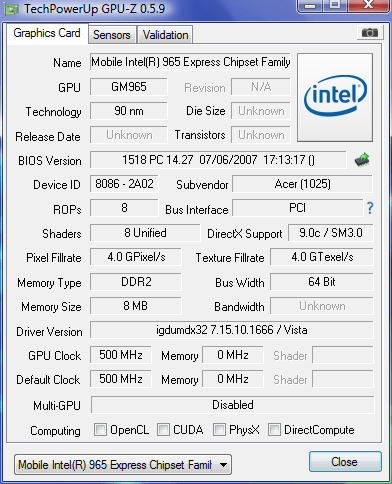Open the Validation tab

(x=165, y=35)
